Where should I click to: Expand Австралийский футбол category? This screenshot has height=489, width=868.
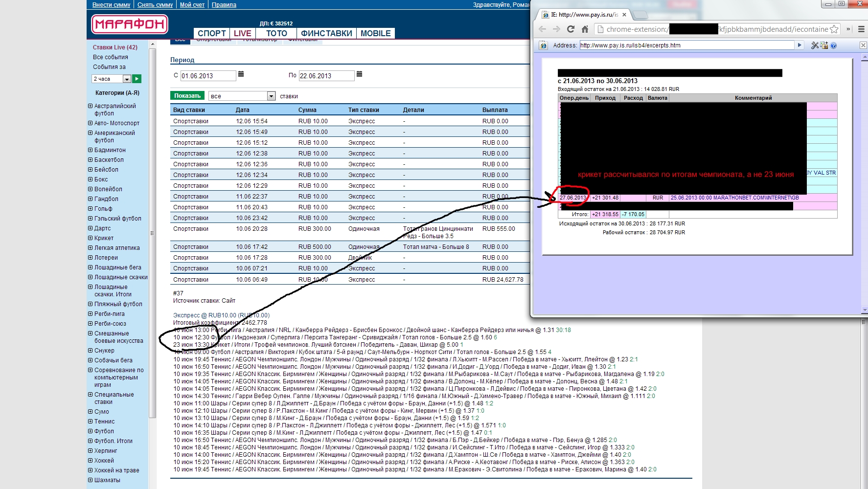click(x=91, y=106)
